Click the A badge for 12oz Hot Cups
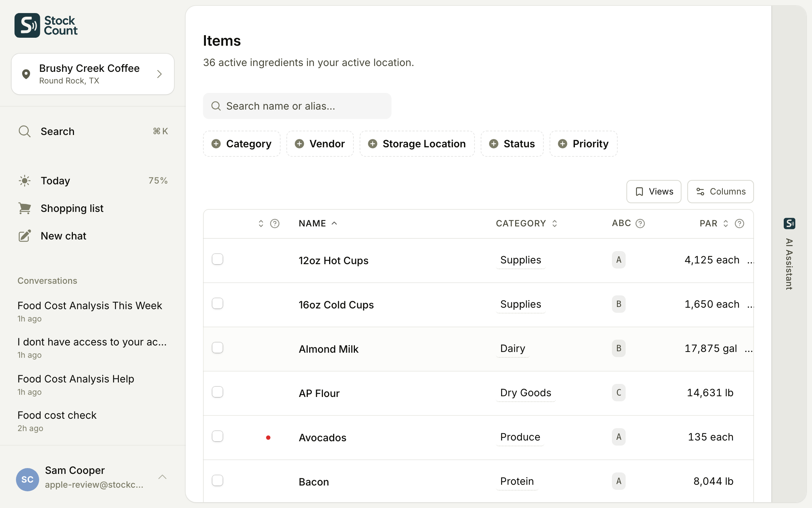812x508 pixels. tap(619, 260)
